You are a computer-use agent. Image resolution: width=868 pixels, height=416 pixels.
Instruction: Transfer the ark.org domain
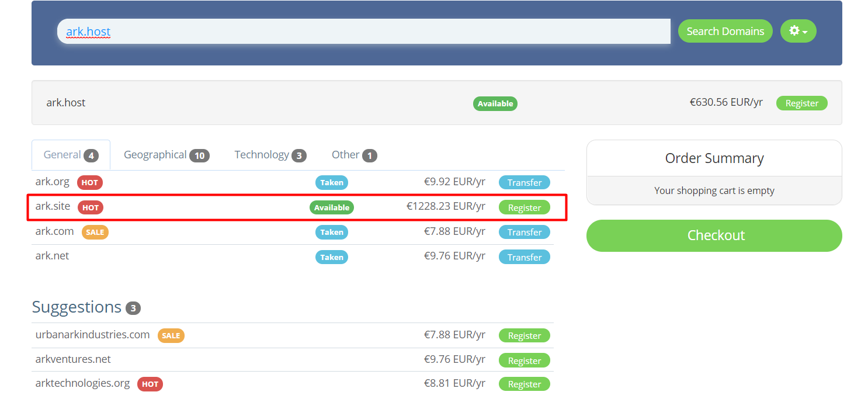524,182
